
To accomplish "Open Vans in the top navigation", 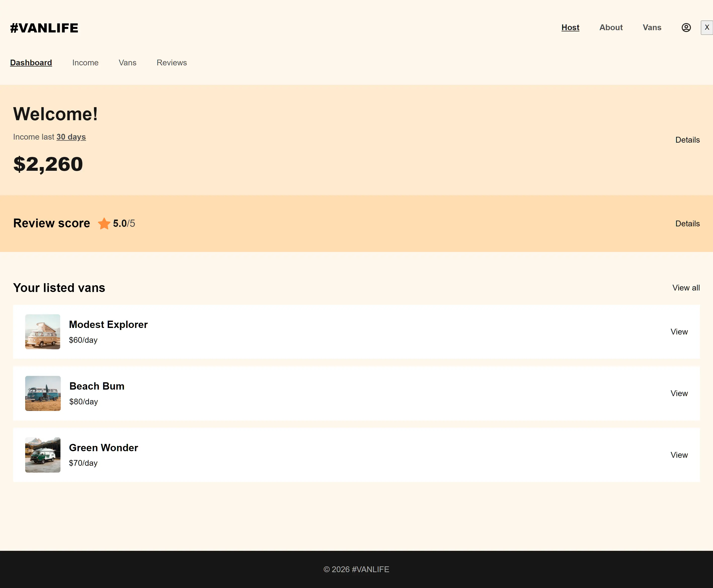I will pos(652,27).
